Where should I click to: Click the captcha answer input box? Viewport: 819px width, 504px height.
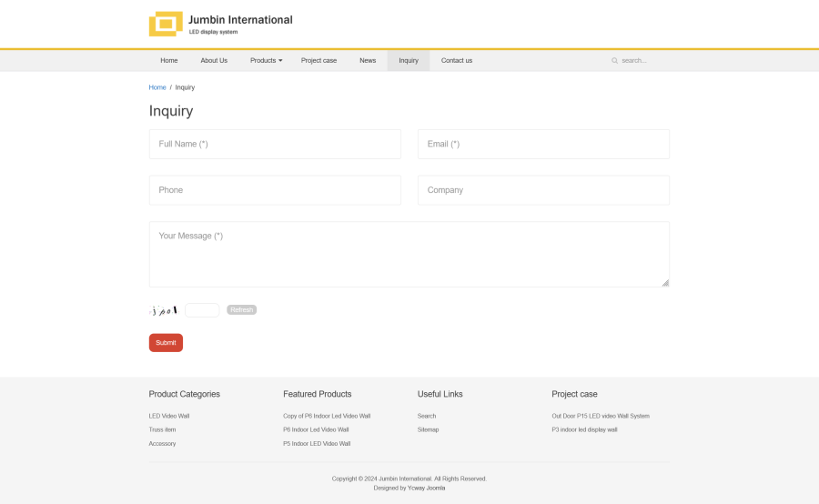[202, 310]
